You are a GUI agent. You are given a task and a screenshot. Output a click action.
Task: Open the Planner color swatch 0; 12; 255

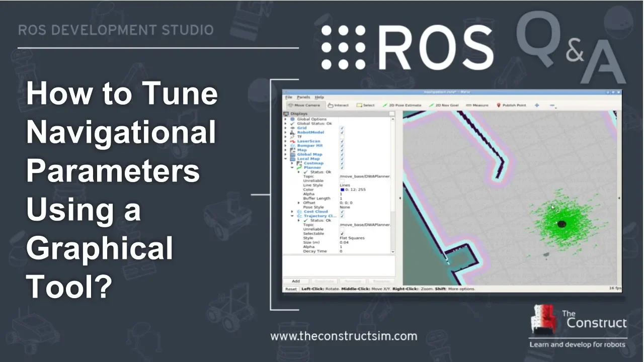tap(343, 190)
